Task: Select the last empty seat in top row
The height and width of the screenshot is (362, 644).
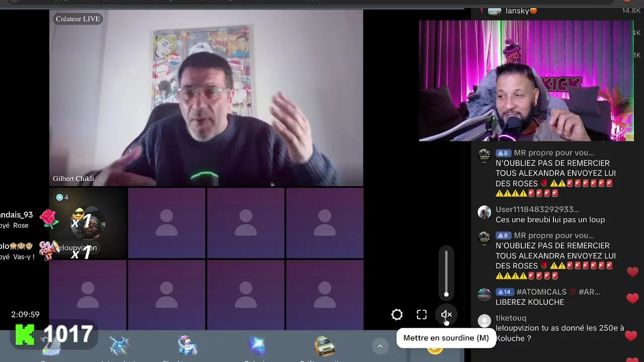Action: (325, 223)
